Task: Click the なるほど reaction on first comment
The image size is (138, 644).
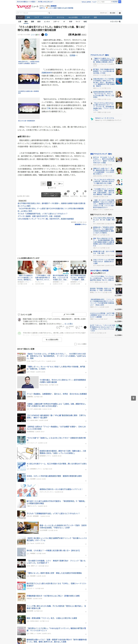Action: [x=70, y=327]
